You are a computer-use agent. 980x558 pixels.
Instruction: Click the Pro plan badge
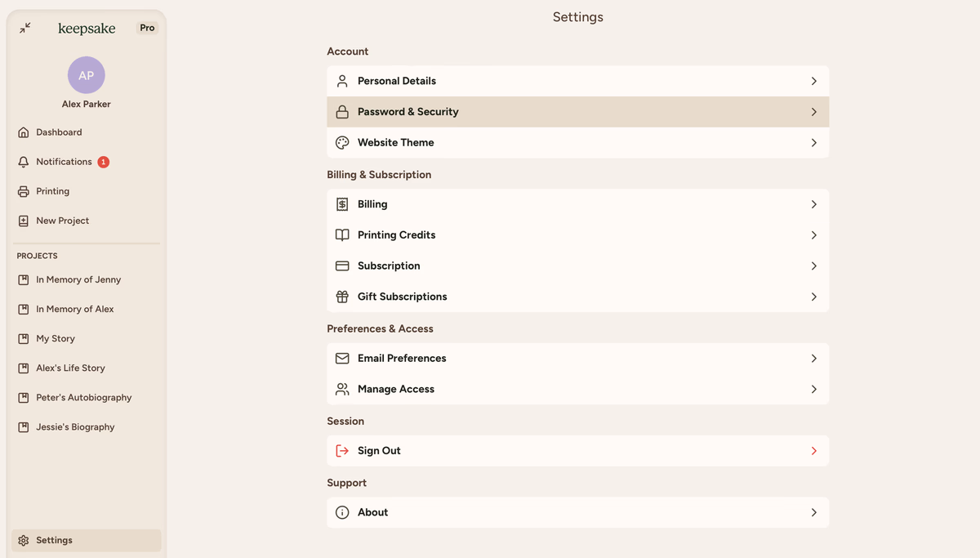point(147,28)
